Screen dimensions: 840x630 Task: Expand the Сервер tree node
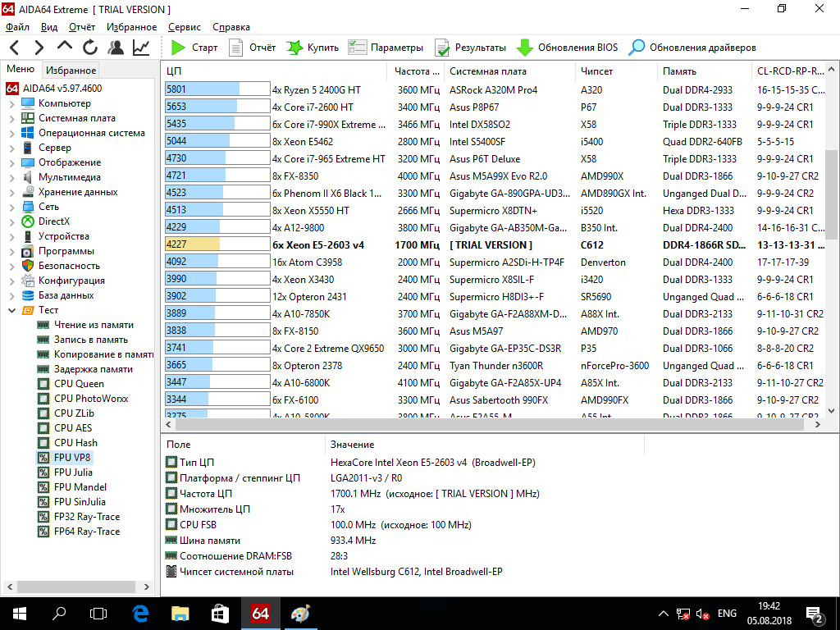[11, 148]
